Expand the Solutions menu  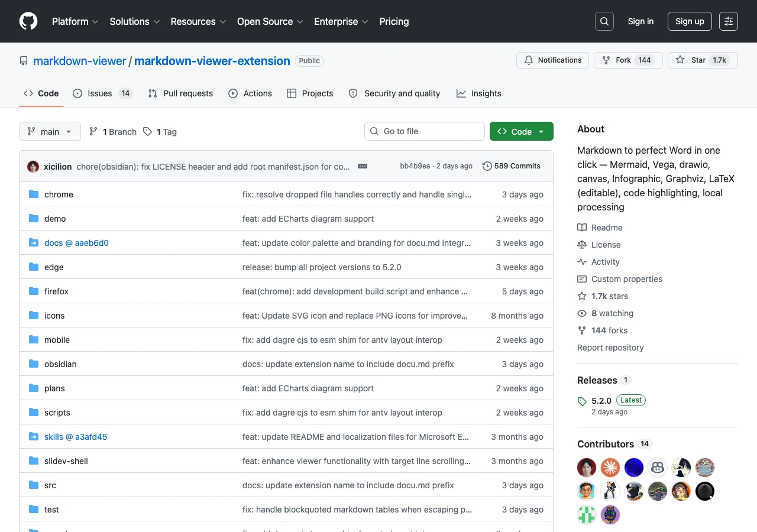click(x=135, y=21)
